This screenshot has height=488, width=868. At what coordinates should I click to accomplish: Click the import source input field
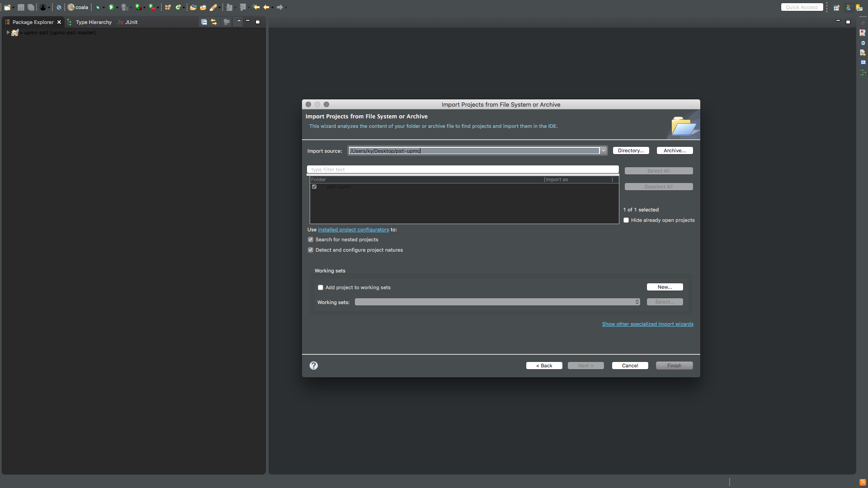point(474,150)
